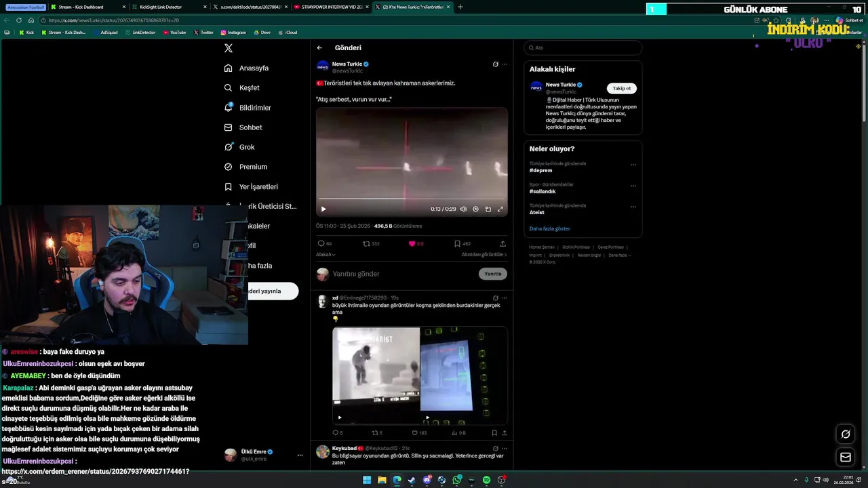Unlike the main post heart

412,243
